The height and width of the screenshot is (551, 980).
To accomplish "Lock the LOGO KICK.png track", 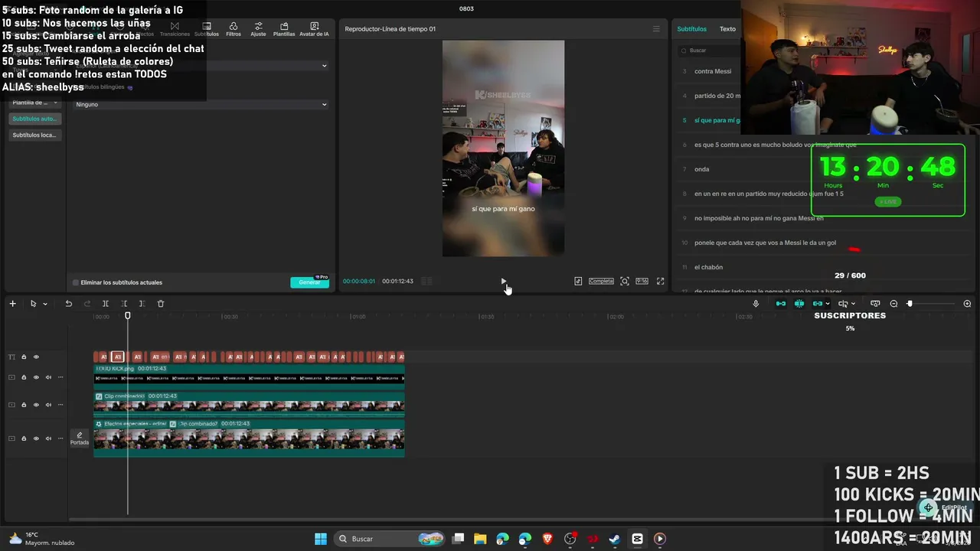I will coord(24,377).
